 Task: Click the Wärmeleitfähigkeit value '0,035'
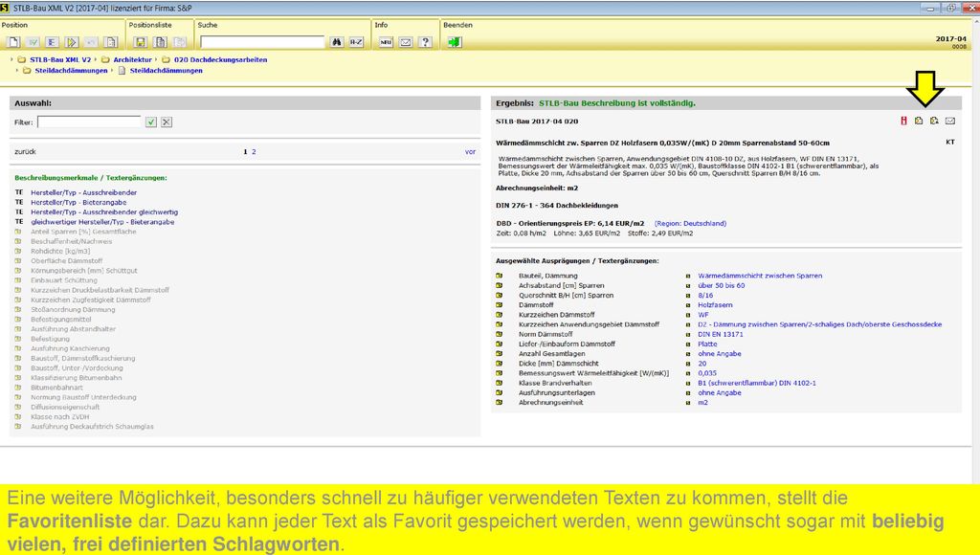click(707, 373)
